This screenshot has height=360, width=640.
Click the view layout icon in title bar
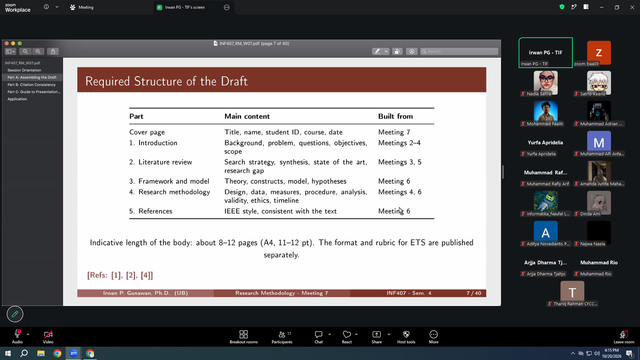click(586, 7)
